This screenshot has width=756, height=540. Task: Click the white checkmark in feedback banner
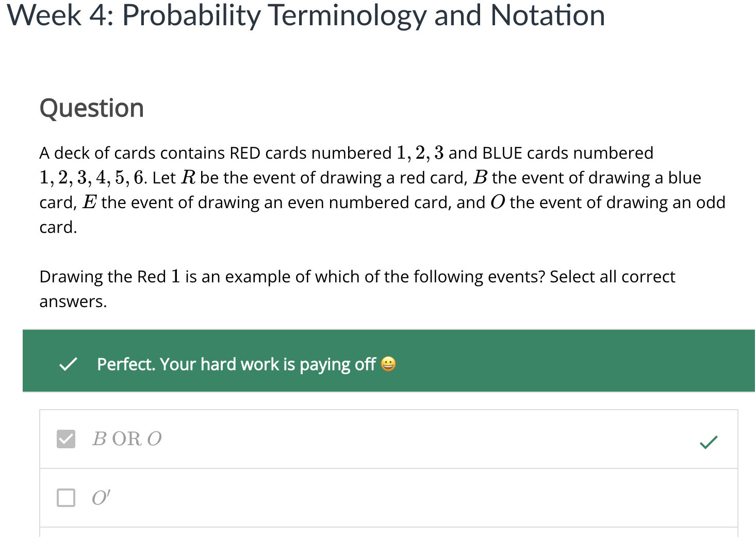[x=68, y=364]
